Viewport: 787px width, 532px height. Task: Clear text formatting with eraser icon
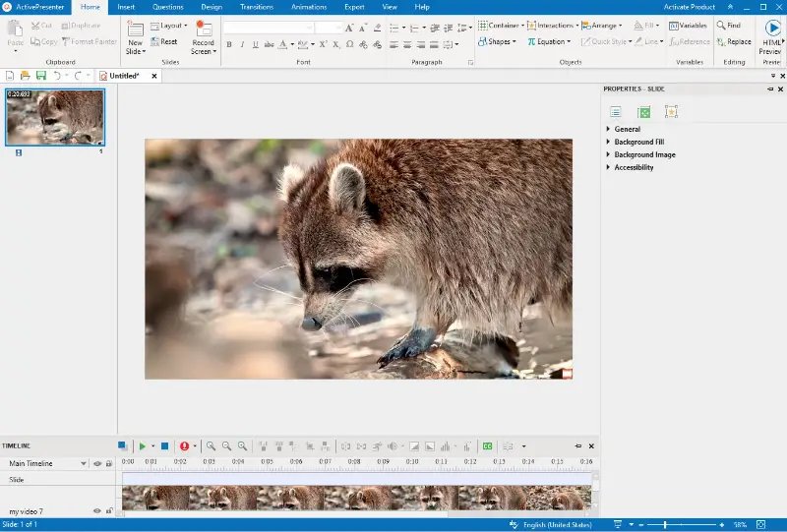coord(378,28)
